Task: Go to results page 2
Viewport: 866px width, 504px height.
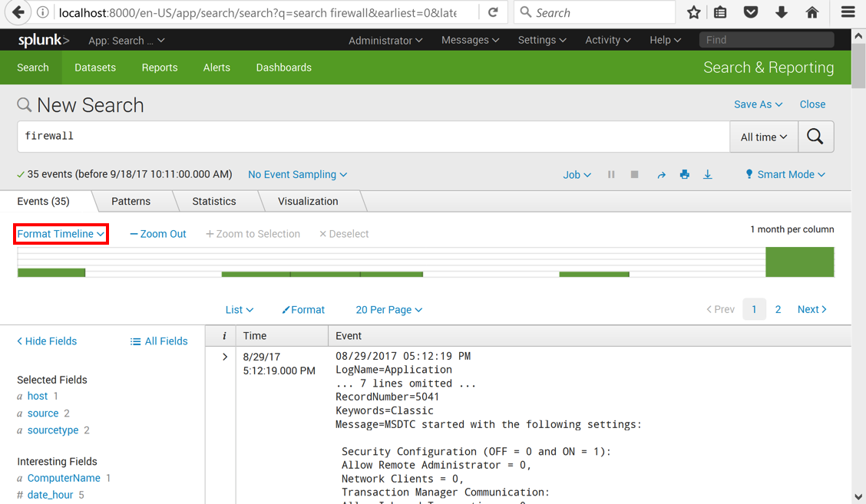Action: pyautogui.click(x=778, y=309)
